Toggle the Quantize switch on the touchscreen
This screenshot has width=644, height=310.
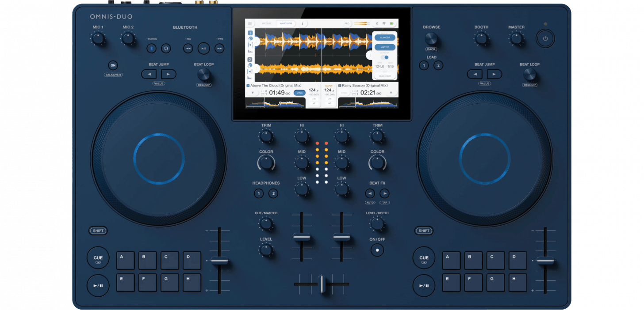coord(385,57)
